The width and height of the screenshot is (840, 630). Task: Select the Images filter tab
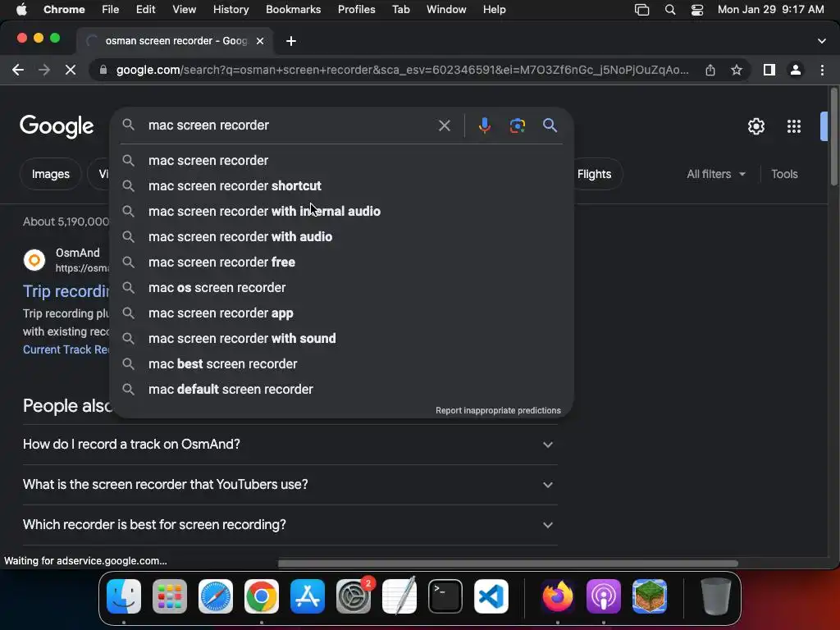pos(50,174)
